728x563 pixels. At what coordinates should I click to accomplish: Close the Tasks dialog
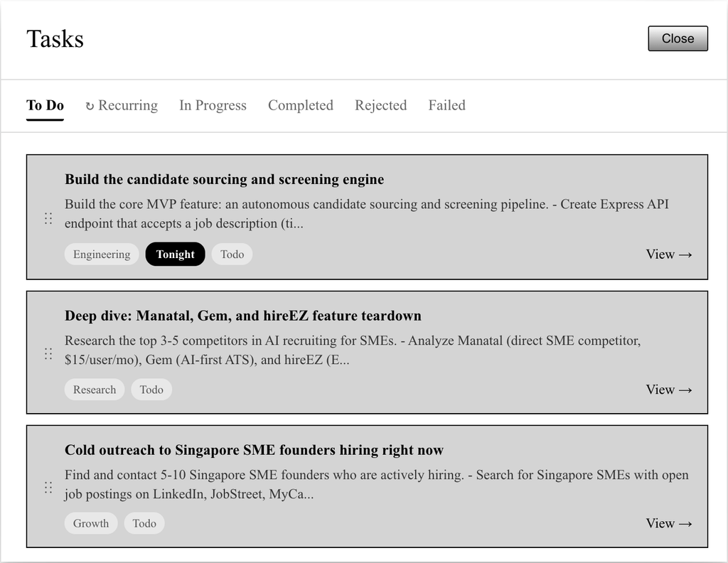[678, 38]
